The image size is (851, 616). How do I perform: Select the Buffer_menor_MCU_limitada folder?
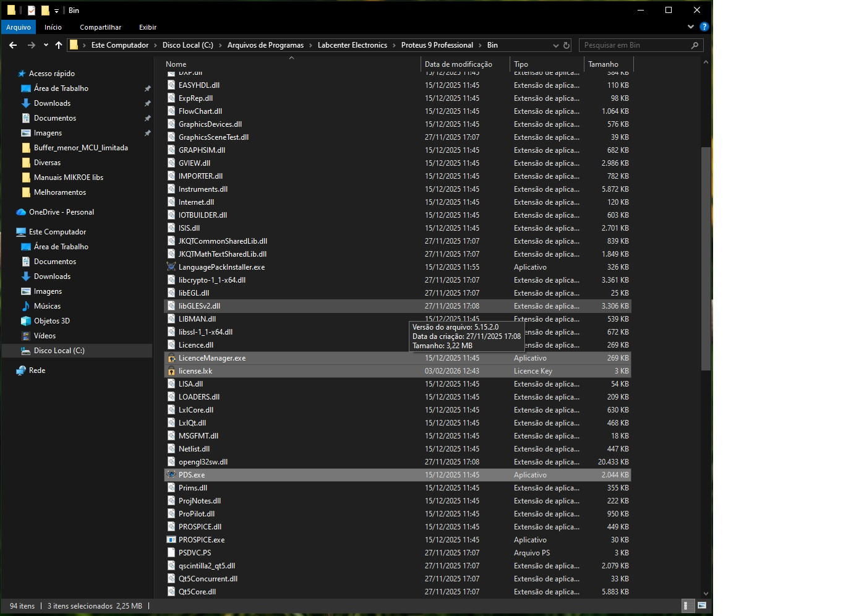click(x=81, y=148)
